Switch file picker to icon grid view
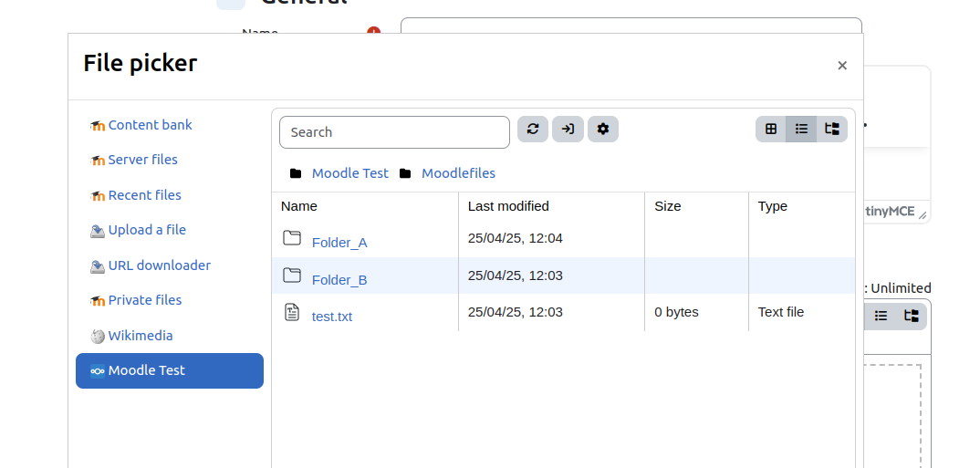Screen dimensions: 980x468 pos(771,129)
